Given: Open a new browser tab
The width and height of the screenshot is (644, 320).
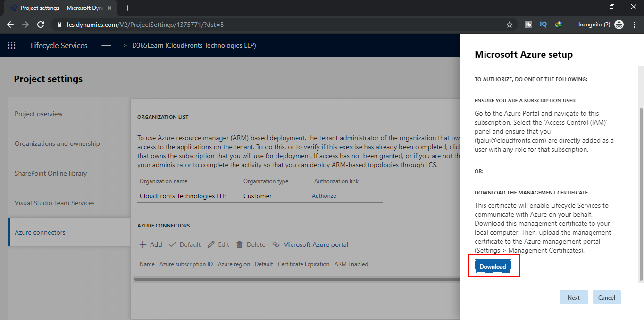Looking at the screenshot, I should pos(127,8).
